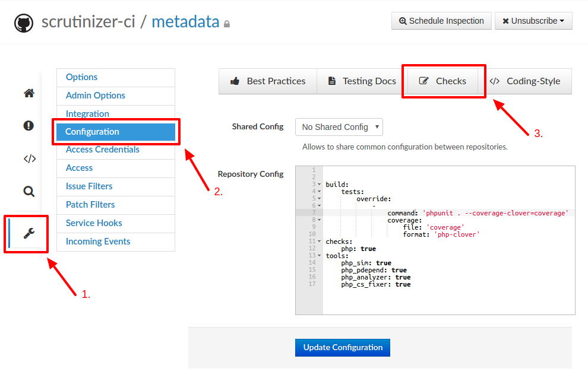
Task: Click the "file: 'coverage'" line
Action: pyautogui.click(x=434, y=227)
